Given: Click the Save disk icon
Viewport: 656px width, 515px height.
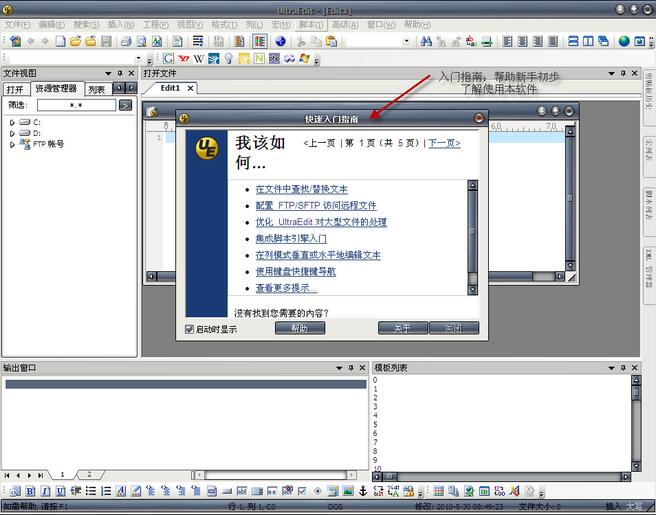Looking at the screenshot, I should coord(107,41).
